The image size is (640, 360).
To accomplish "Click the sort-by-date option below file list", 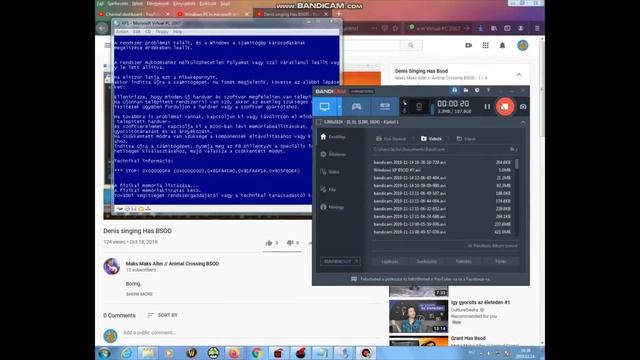I will tap(492, 246).
